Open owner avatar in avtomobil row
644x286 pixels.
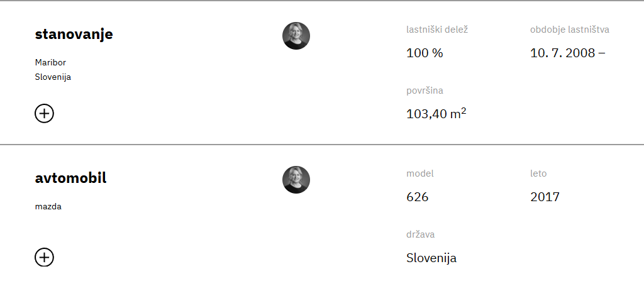(x=296, y=180)
